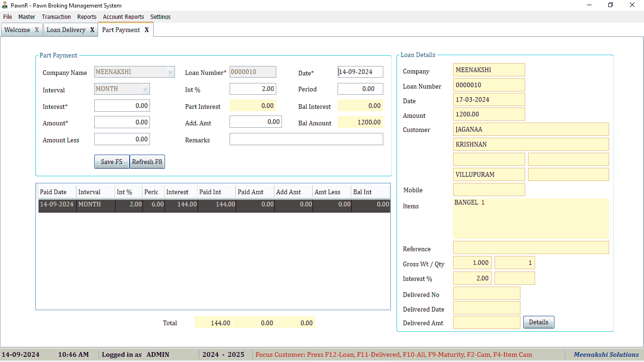Expand the Company dropdown arrow
The width and height of the screenshot is (644, 362).
(x=170, y=72)
